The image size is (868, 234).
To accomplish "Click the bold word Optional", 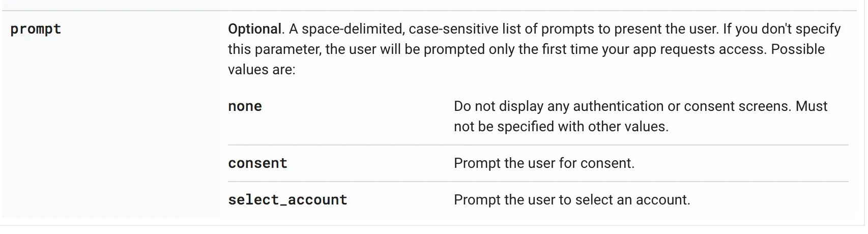I will click(254, 29).
